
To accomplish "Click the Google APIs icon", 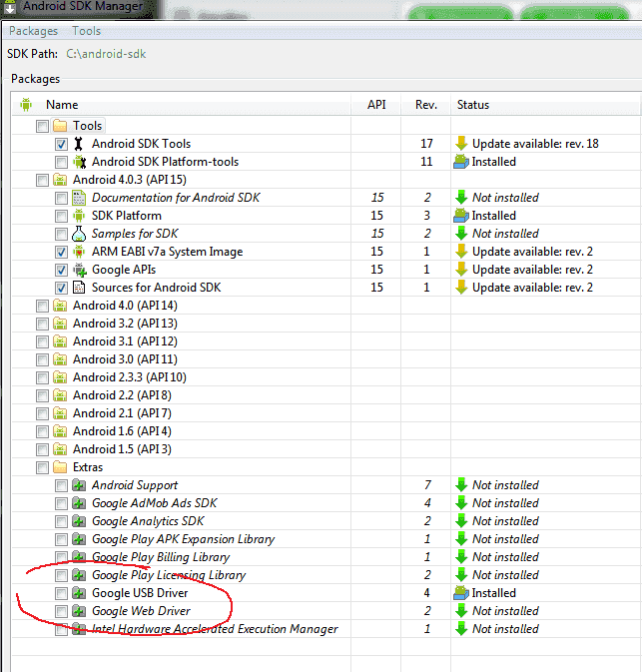I will [x=79, y=270].
